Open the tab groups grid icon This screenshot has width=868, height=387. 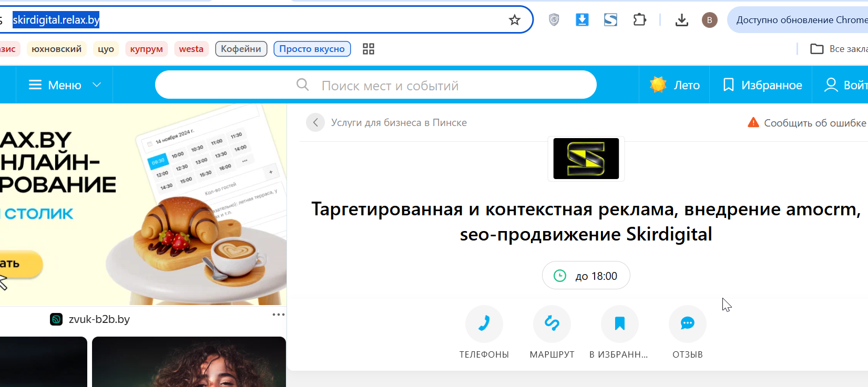pos(369,49)
